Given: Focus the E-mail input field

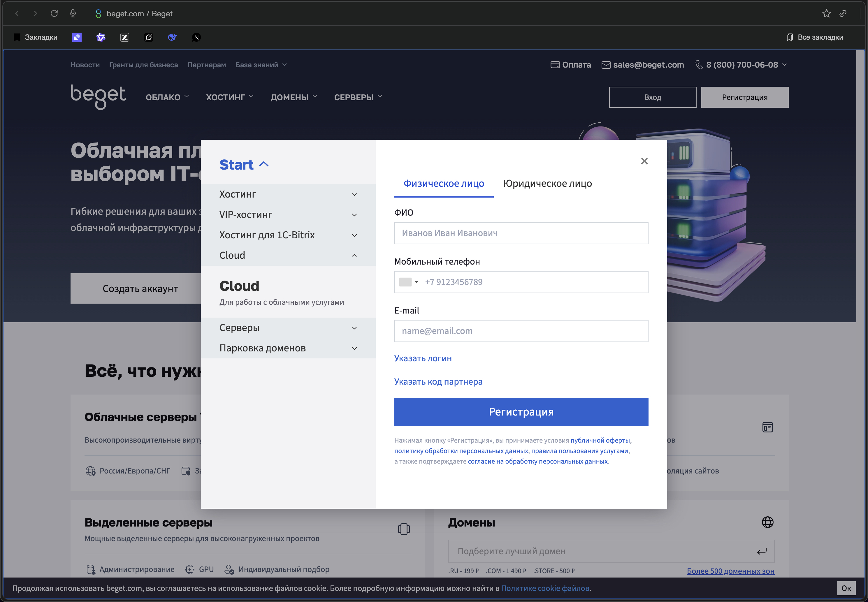Looking at the screenshot, I should click(521, 331).
